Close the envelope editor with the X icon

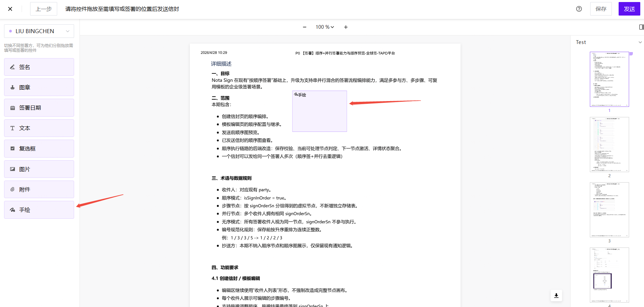10,9
